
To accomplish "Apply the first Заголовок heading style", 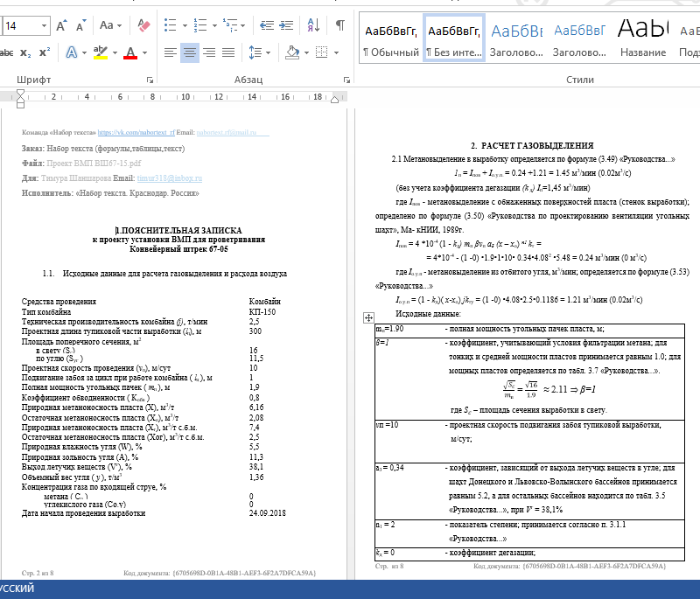I will pos(516,39).
